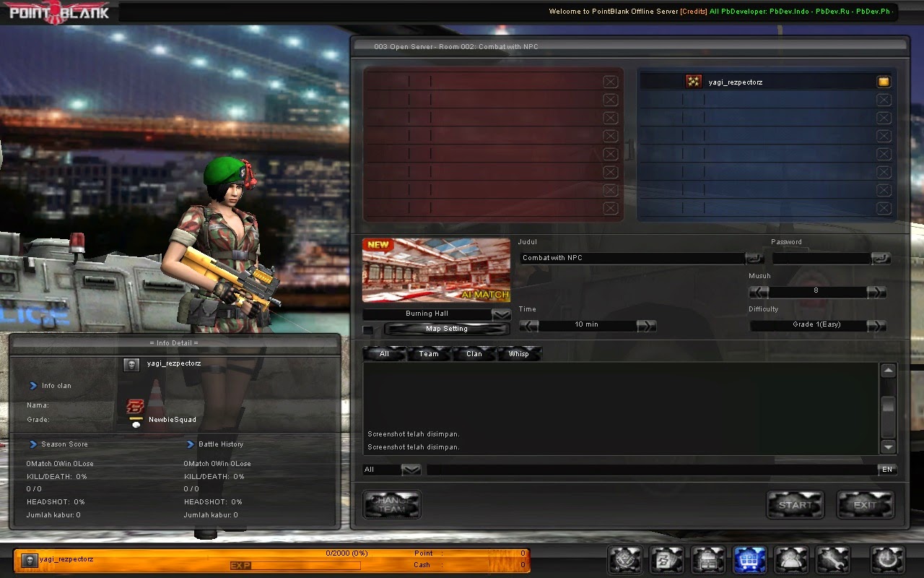Click the rank icon in Info Detail header
924x578 pixels.
pyautogui.click(x=131, y=365)
